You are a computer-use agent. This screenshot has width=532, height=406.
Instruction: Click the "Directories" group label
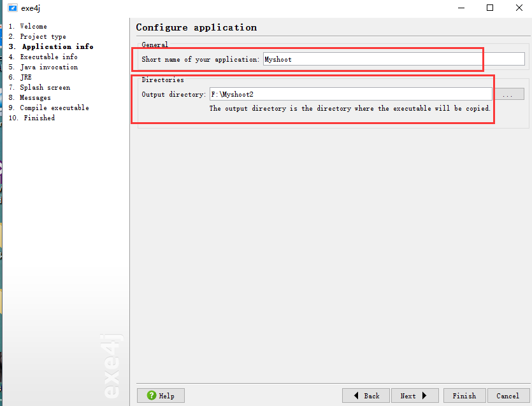click(163, 80)
